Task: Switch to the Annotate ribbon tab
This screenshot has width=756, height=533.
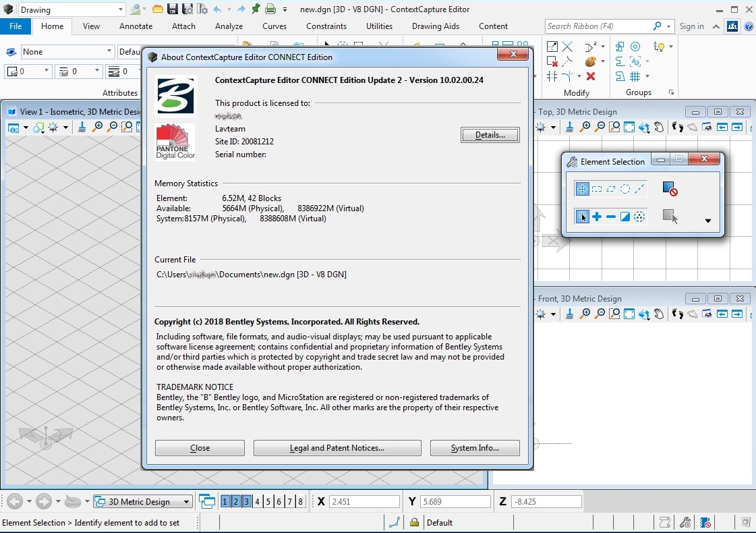Action: (x=136, y=26)
